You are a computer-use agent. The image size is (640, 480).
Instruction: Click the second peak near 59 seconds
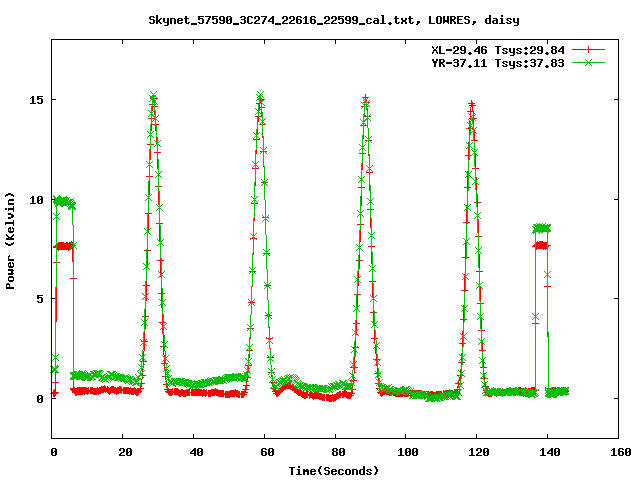(x=260, y=96)
